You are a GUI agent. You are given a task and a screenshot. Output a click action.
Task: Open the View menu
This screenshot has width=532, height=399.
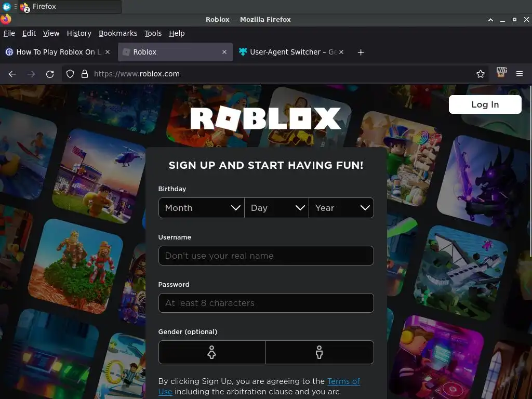coord(51,33)
